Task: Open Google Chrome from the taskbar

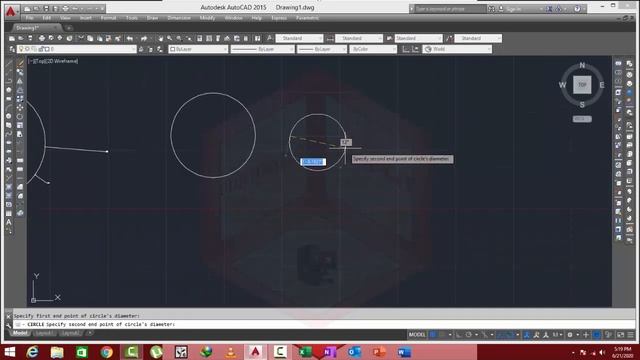Action: pyautogui.click(x=107, y=352)
